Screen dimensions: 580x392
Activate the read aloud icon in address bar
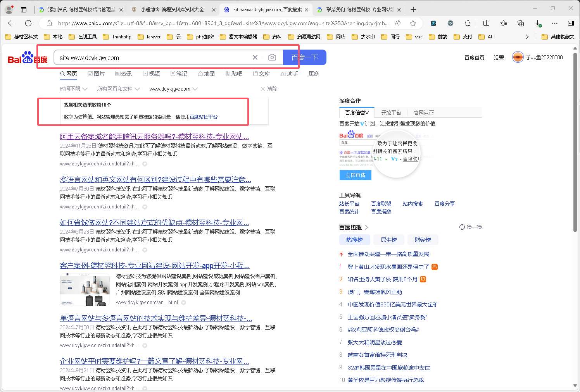(397, 23)
